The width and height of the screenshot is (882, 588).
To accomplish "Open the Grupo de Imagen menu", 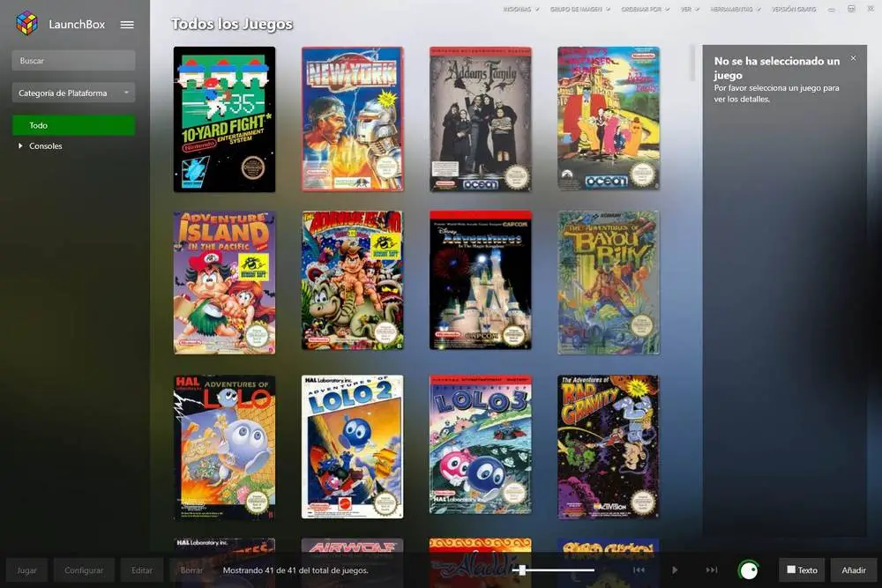I will pos(580,9).
